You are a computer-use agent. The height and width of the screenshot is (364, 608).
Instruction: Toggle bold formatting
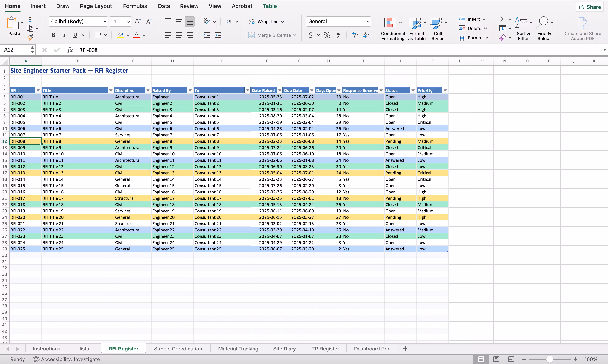[x=53, y=35]
